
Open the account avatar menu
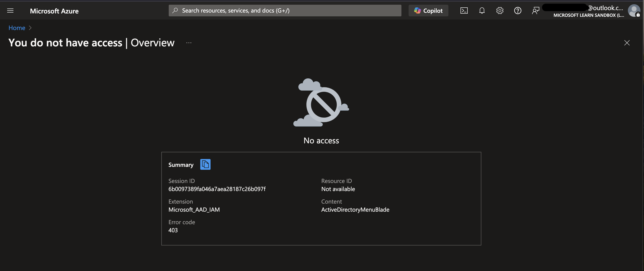click(x=634, y=11)
